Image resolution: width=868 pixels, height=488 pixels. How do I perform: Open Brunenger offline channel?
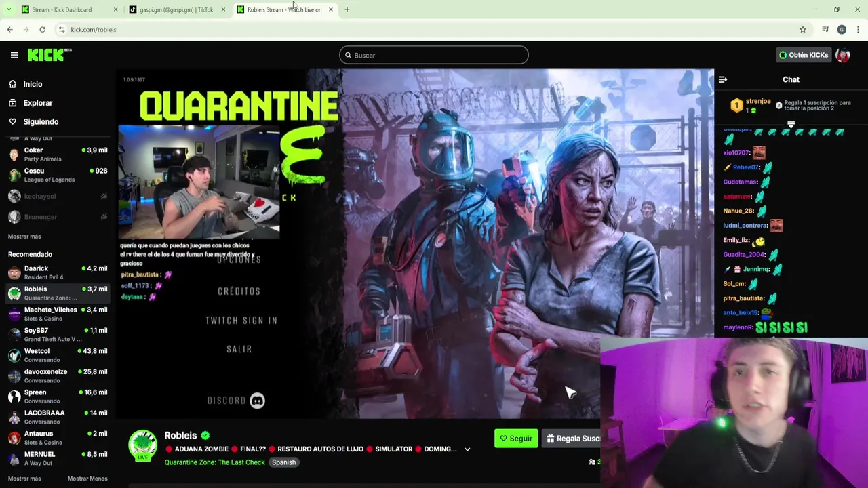point(58,217)
